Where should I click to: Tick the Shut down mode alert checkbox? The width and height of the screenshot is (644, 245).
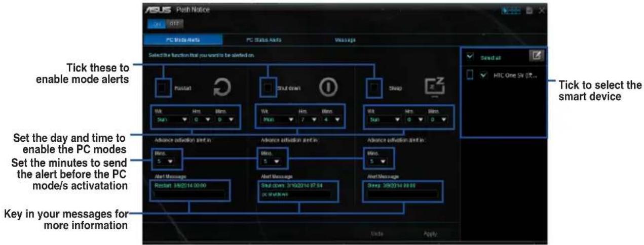click(x=268, y=88)
